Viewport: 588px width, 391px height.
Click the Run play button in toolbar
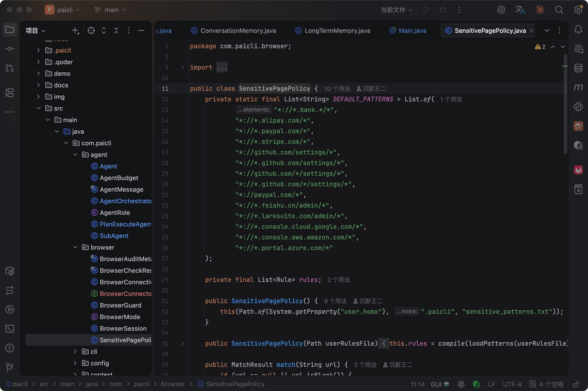pyautogui.click(x=426, y=10)
